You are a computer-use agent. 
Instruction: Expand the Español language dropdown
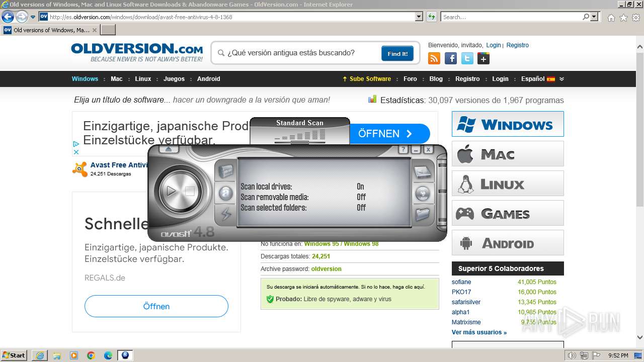542,79
